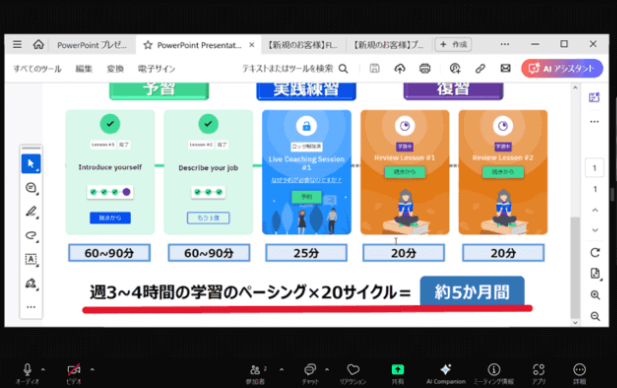Click scrollbar up arrow at top

(575, 88)
